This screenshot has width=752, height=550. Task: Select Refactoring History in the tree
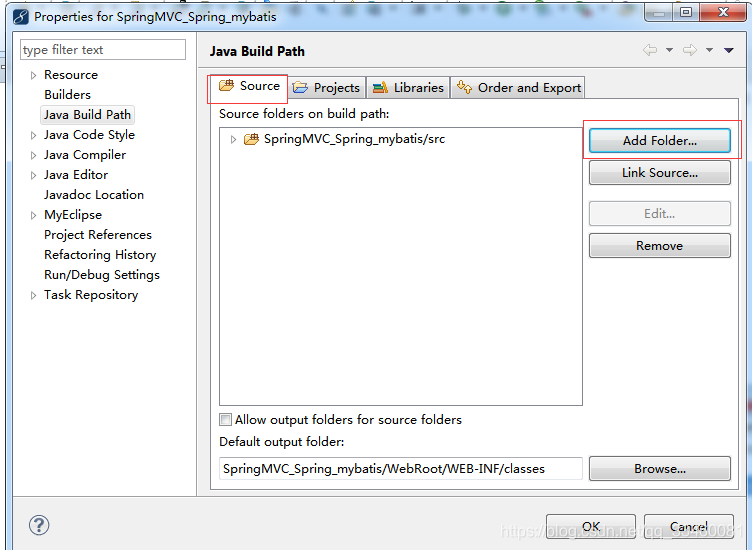pos(100,255)
